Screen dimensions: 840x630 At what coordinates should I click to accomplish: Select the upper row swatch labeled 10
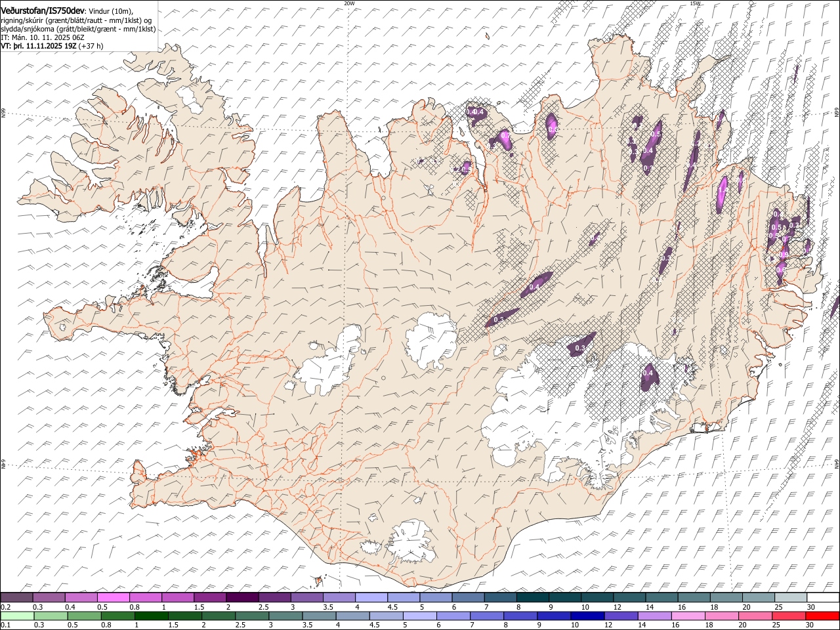coord(596,598)
